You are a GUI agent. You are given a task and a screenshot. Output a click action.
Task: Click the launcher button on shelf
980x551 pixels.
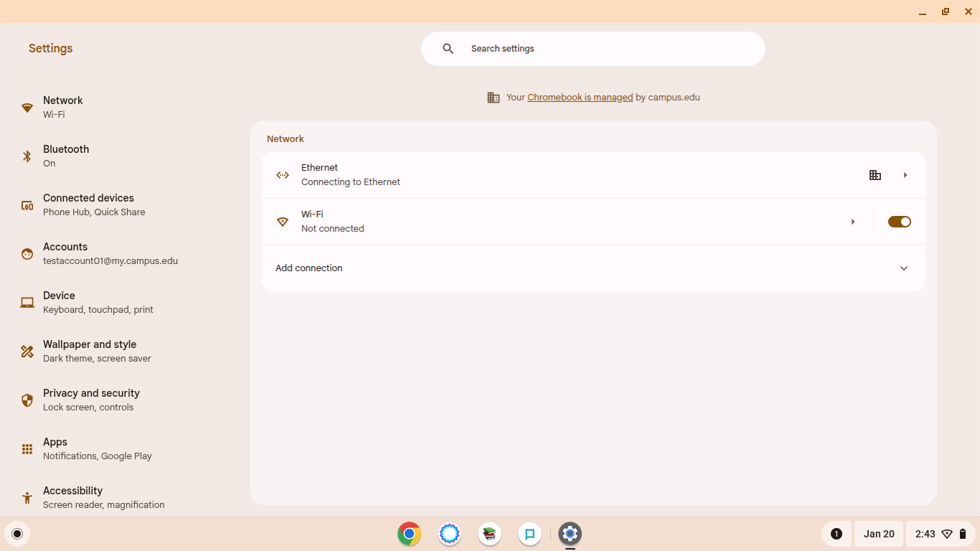click(17, 534)
